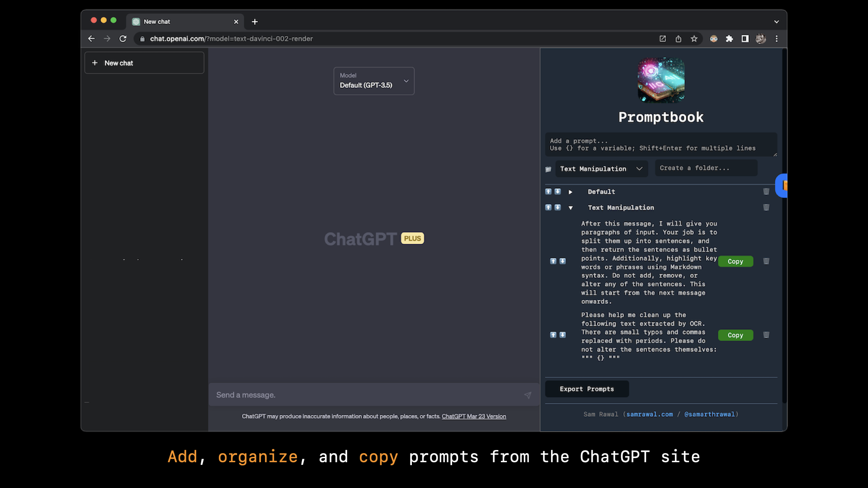Expand the Default folder
Viewport: 868px width, 488px height.
click(x=571, y=192)
